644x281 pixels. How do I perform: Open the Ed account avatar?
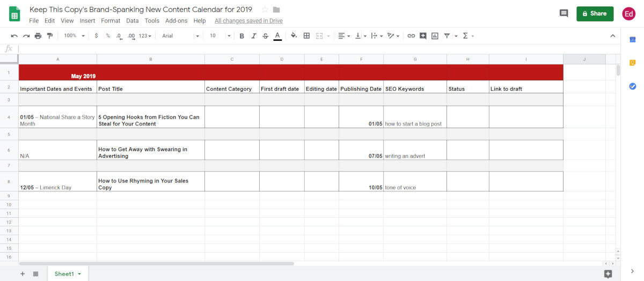[x=628, y=14]
